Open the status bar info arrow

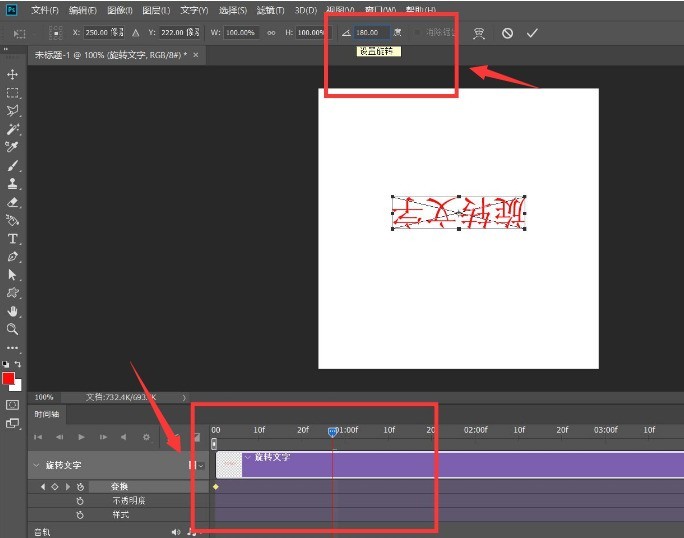pyautogui.click(x=184, y=398)
